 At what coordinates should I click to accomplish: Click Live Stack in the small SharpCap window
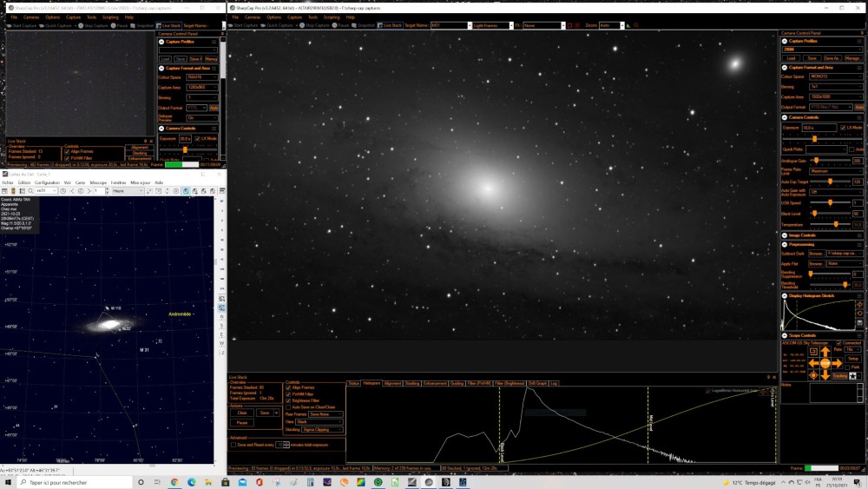168,25
